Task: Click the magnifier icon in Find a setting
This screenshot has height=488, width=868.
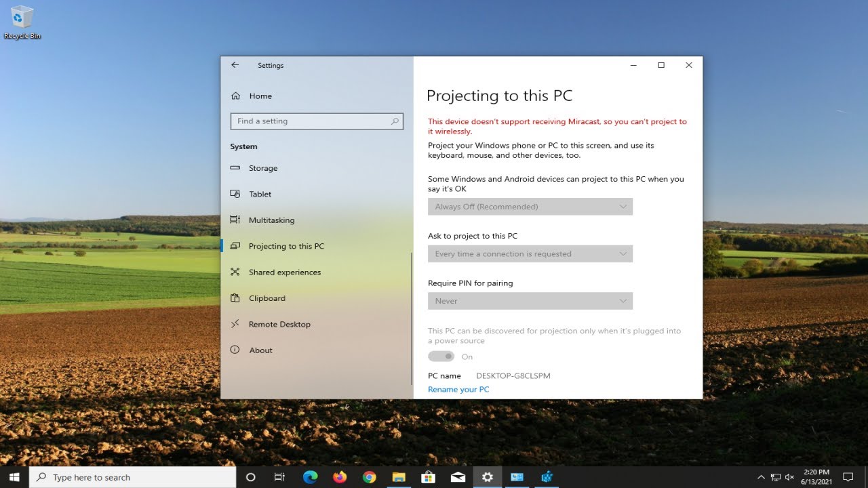Action: point(395,121)
